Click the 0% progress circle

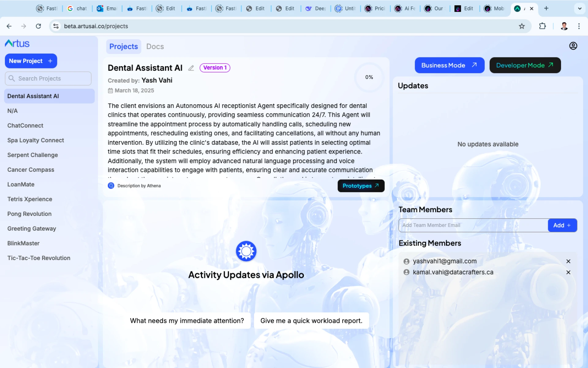(x=369, y=77)
